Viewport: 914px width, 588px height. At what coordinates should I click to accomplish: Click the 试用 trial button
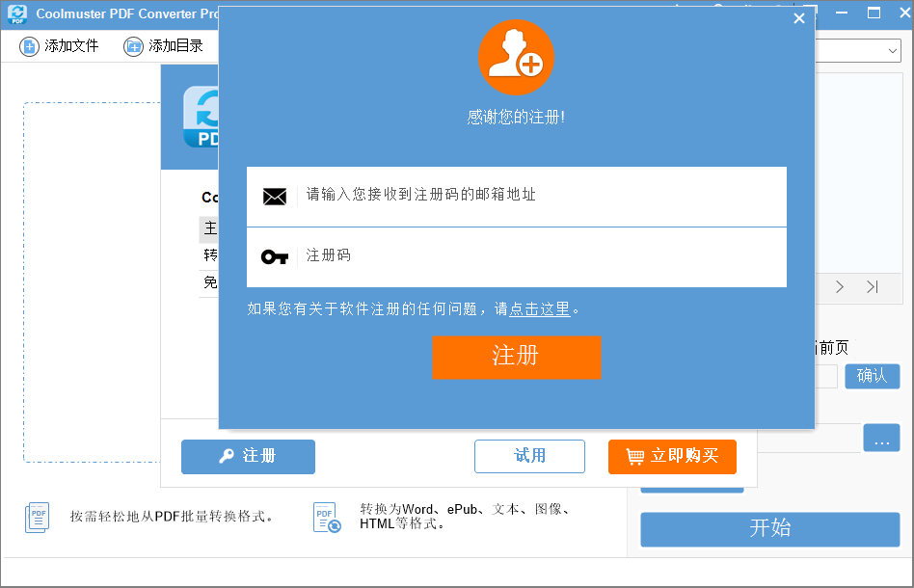pyautogui.click(x=529, y=456)
